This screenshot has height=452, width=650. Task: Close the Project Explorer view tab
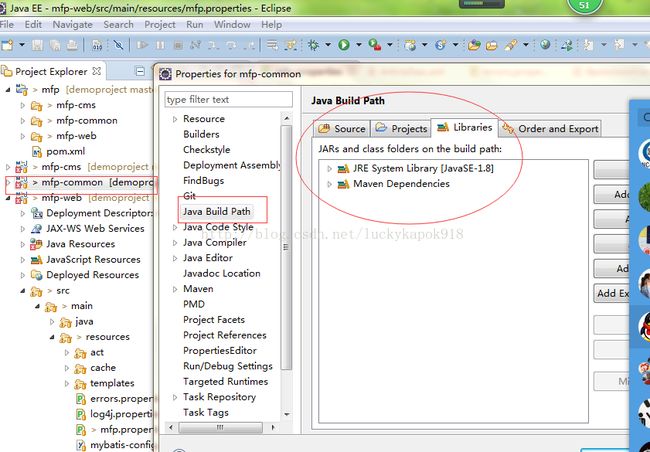click(97, 71)
